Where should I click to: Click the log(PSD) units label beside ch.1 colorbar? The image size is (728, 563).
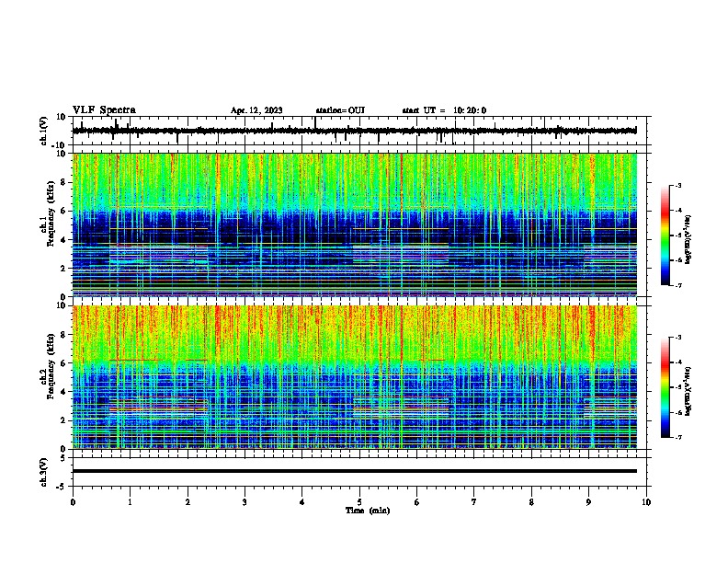coord(688,239)
